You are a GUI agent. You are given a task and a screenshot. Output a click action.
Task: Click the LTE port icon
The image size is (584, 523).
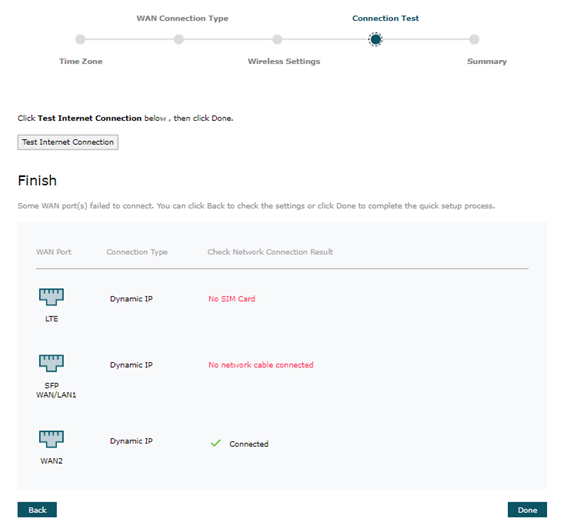[51, 297]
